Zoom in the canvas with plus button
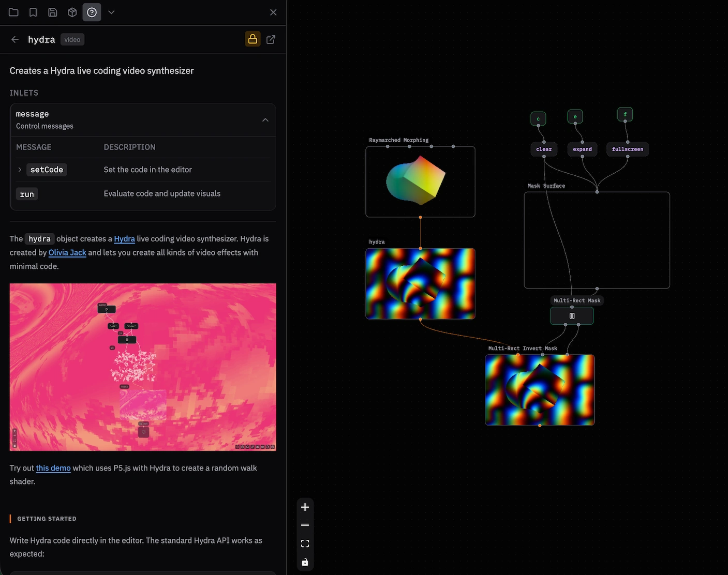728x575 pixels. [x=305, y=507]
